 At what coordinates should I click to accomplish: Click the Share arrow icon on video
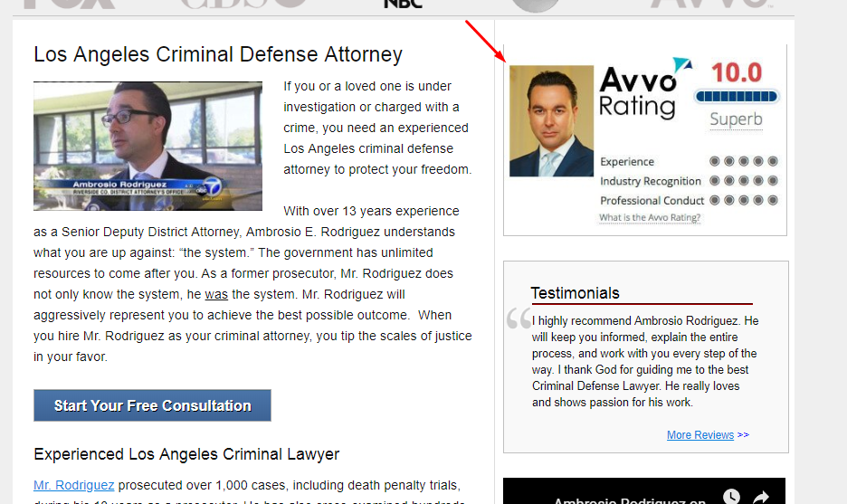[x=761, y=497]
